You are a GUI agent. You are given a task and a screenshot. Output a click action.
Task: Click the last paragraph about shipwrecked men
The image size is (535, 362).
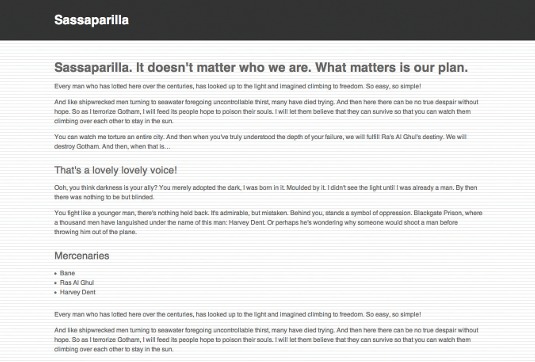click(x=266, y=340)
